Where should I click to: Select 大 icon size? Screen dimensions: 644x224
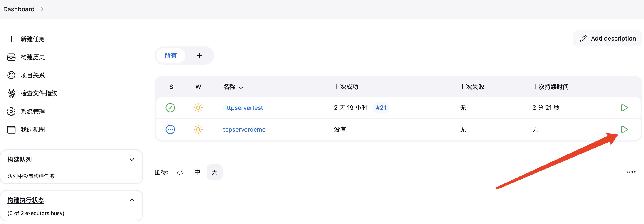click(214, 172)
